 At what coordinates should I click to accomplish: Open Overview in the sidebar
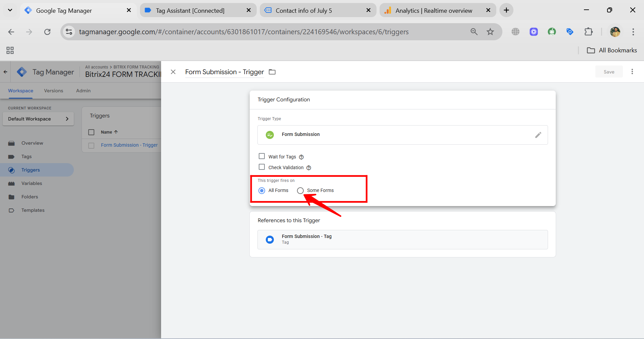[32, 143]
